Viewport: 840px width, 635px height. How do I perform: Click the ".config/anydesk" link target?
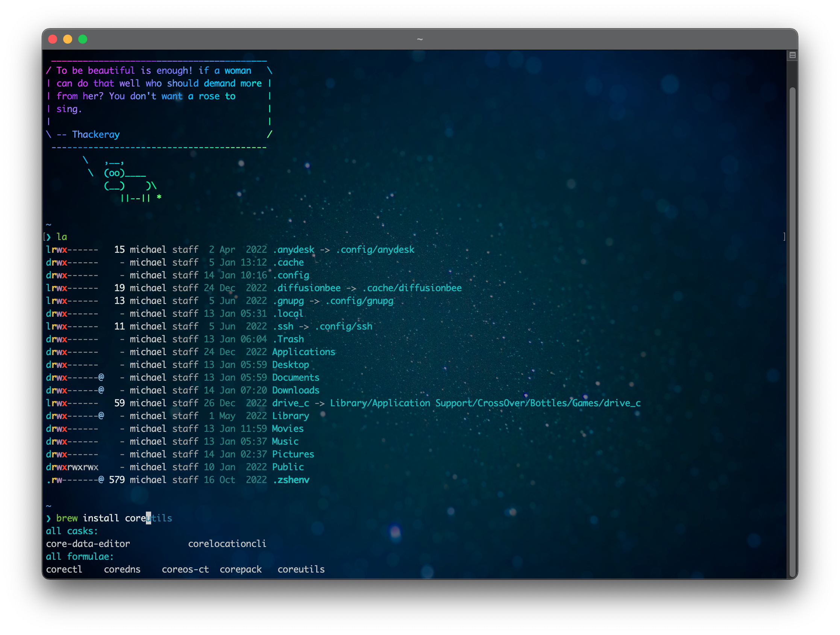point(375,250)
